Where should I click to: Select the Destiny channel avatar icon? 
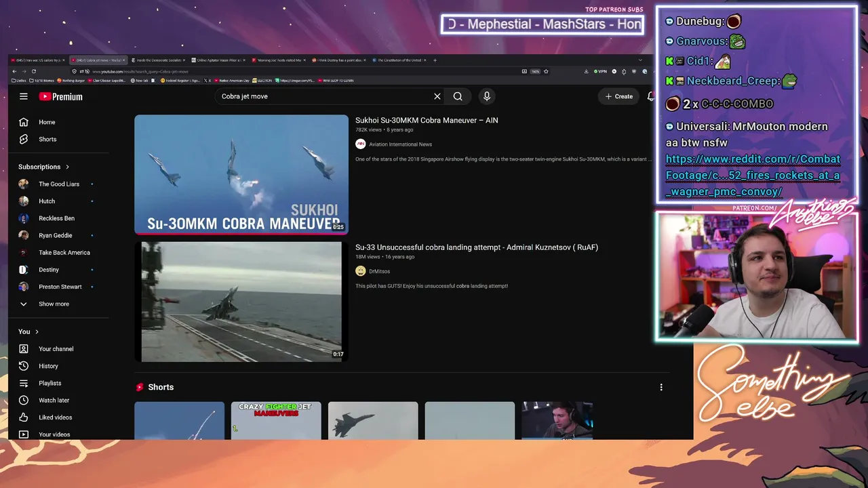point(24,270)
